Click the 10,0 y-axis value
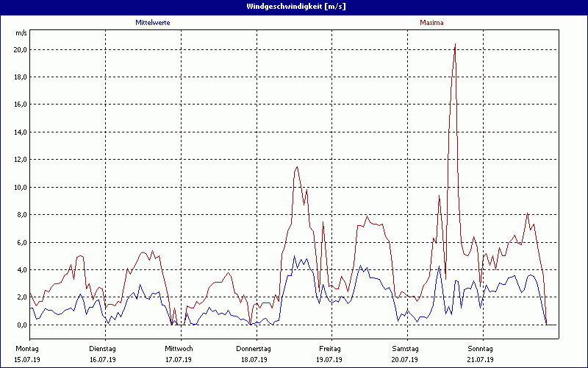This screenshot has width=588, height=368. pyautogui.click(x=20, y=187)
